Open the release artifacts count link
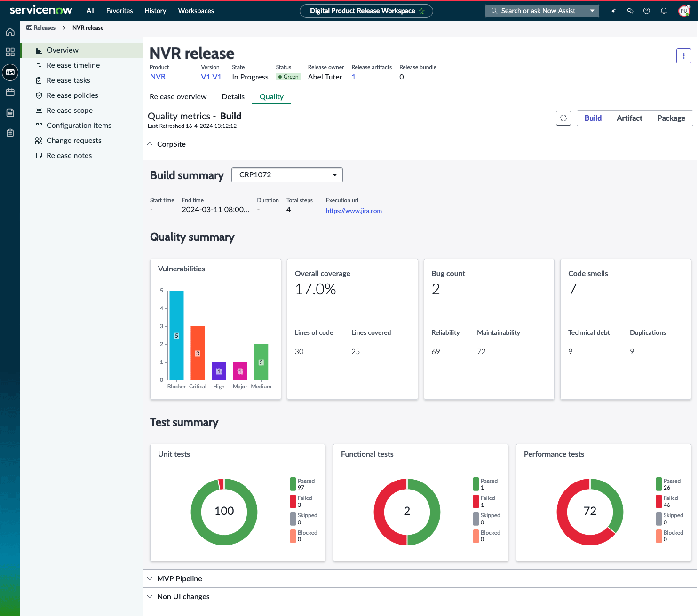The image size is (698, 616). tap(354, 77)
